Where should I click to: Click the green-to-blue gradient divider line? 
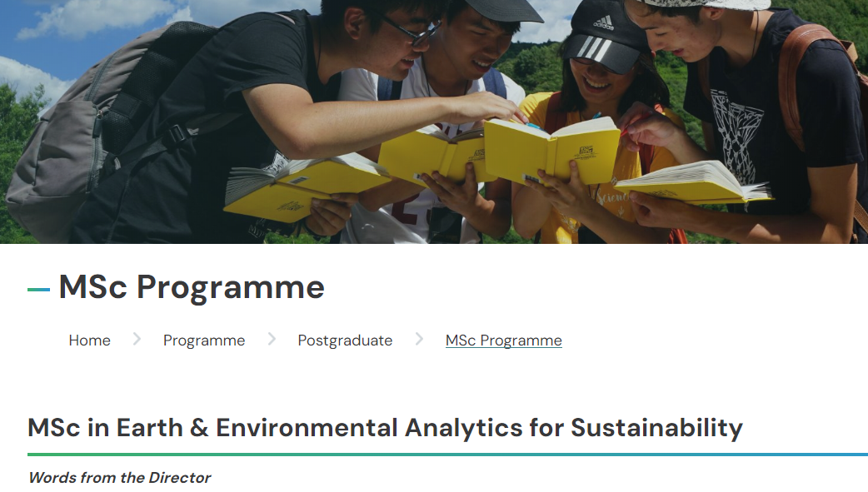click(x=447, y=455)
